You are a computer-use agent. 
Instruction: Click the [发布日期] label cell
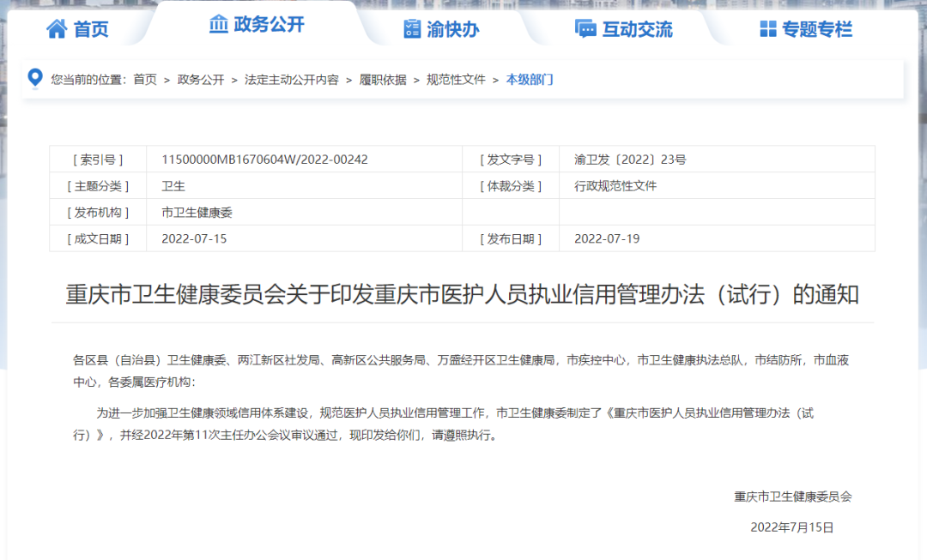pos(511,238)
